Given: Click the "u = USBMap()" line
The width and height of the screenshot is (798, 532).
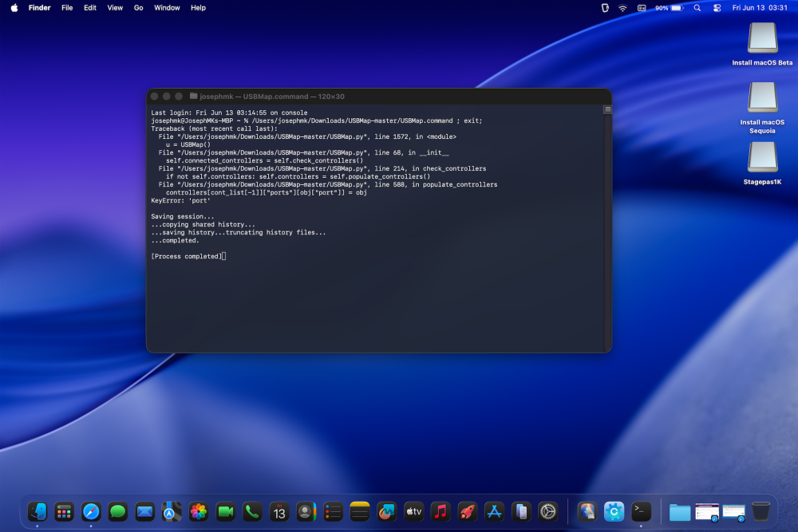Looking at the screenshot, I should click(x=188, y=144).
